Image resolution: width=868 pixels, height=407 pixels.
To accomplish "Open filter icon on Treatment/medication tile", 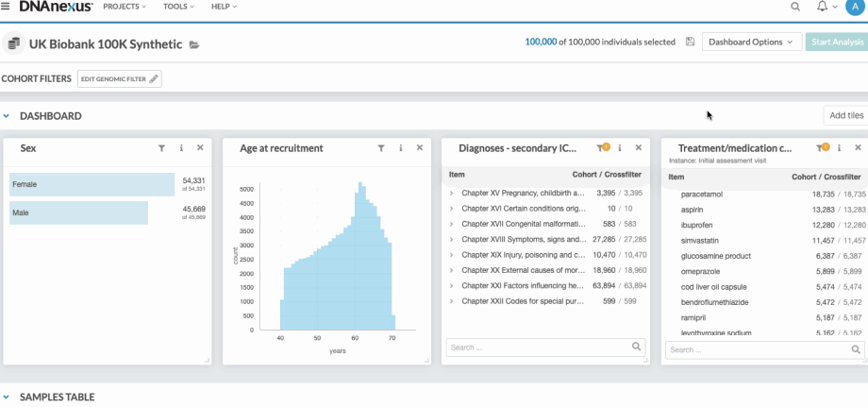I will click(x=822, y=148).
